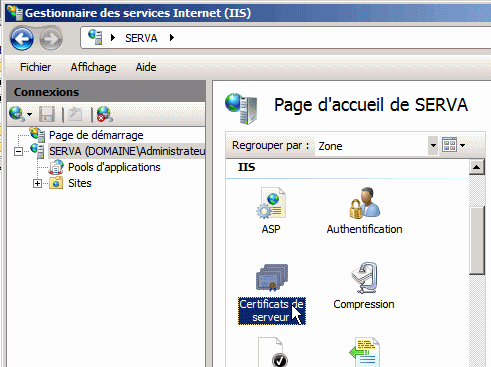Select Page de démarrage in tree
The height and width of the screenshot is (367, 491).
click(96, 135)
